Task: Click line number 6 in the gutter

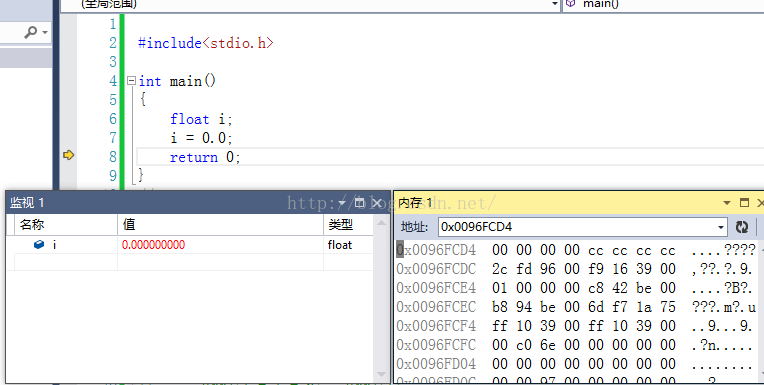Action: (113, 119)
